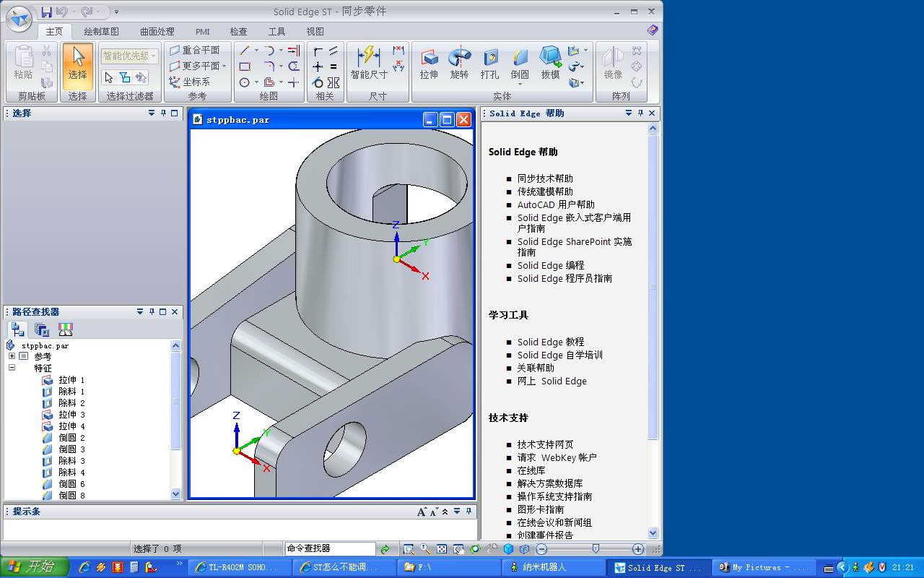Viewport: 924px width, 578px height.
Task: Click the help book icon in ribbon corner
Action: point(653,30)
